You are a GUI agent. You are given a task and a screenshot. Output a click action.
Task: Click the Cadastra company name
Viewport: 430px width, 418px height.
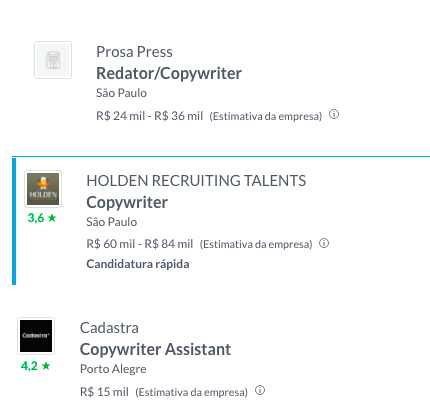coord(109,328)
